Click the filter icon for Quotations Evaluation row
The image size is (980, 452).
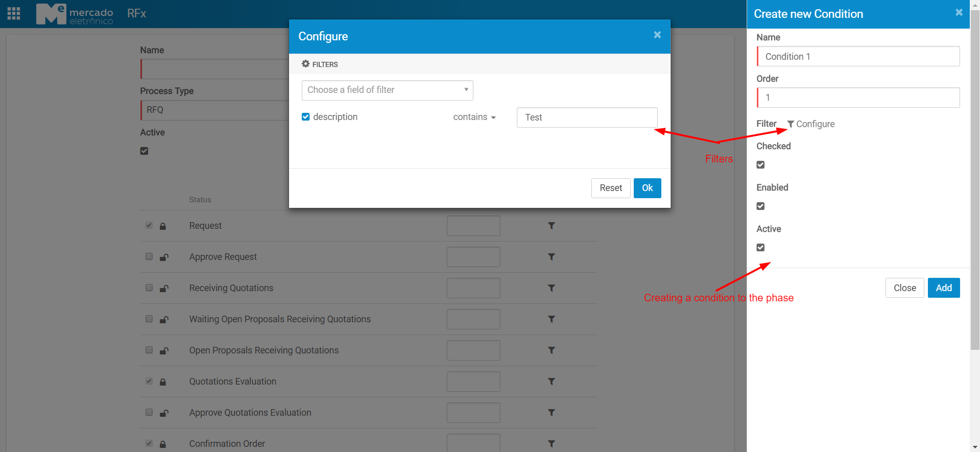552,382
